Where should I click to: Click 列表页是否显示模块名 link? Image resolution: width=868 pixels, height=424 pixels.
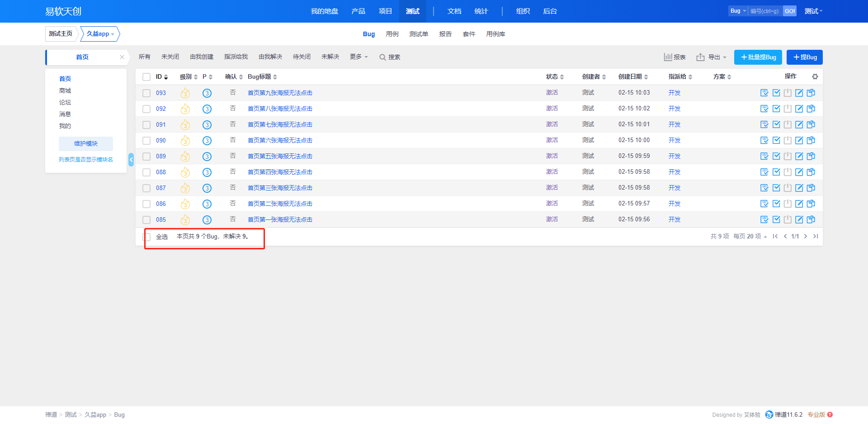tap(86, 160)
